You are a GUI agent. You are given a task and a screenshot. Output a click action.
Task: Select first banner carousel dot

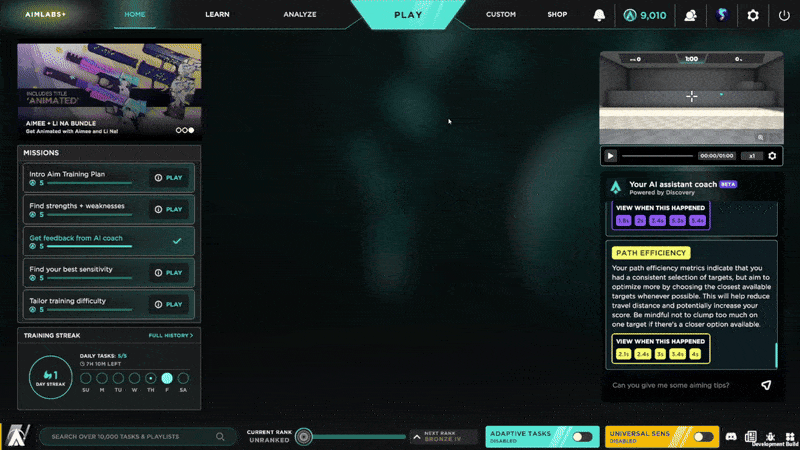(179, 131)
